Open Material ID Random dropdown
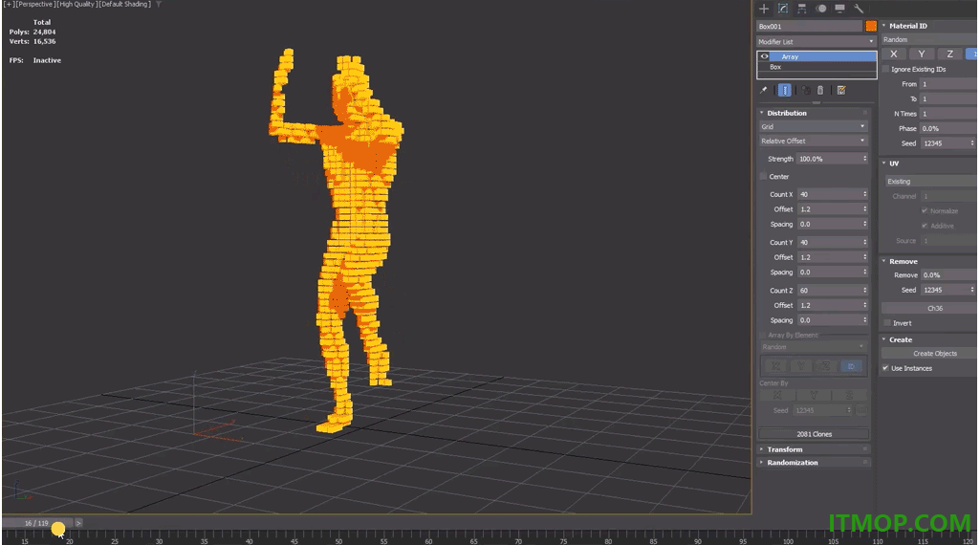The image size is (980, 545). click(x=928, y=39)
